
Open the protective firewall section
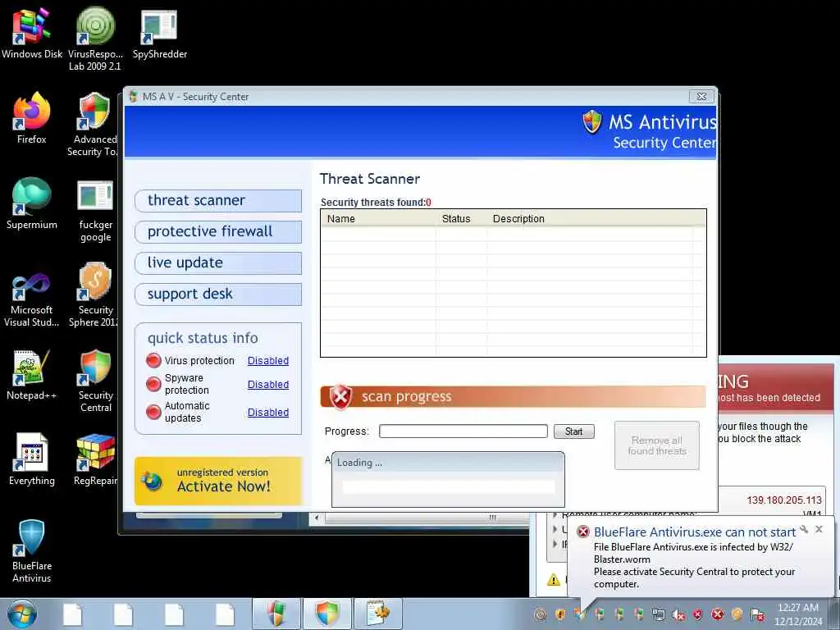(218, 232)
